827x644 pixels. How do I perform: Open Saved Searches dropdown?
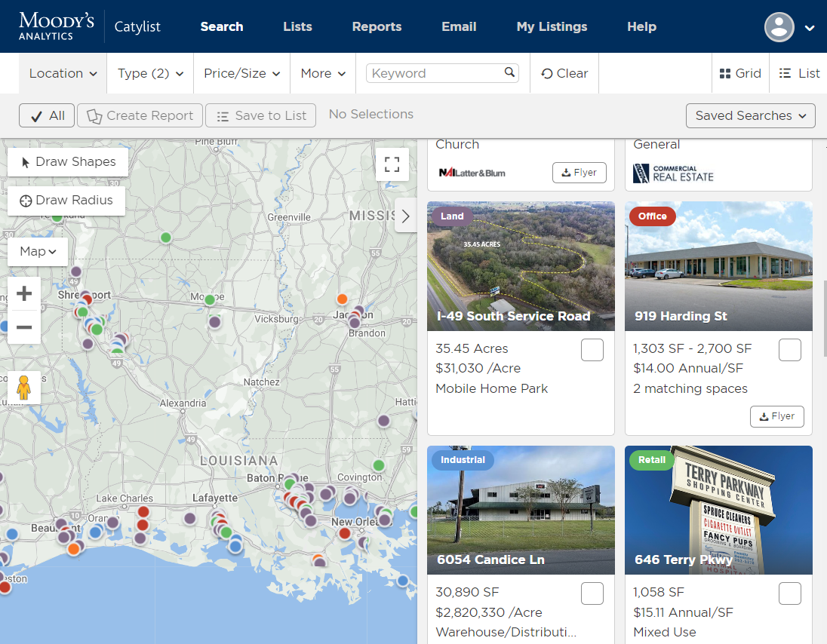click(751, 115)
